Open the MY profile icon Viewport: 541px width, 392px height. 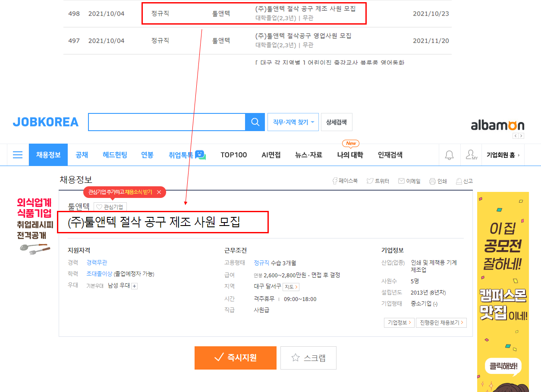[471, 155]
